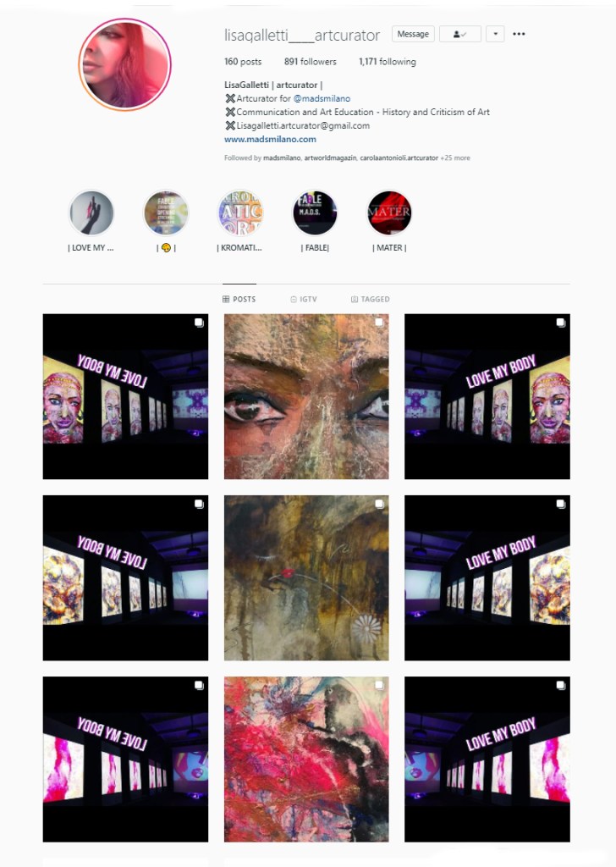Click the following status person icon button
The height and width of the screenshot is (867, 616).
pyautogui.click(x=460, y=34)
